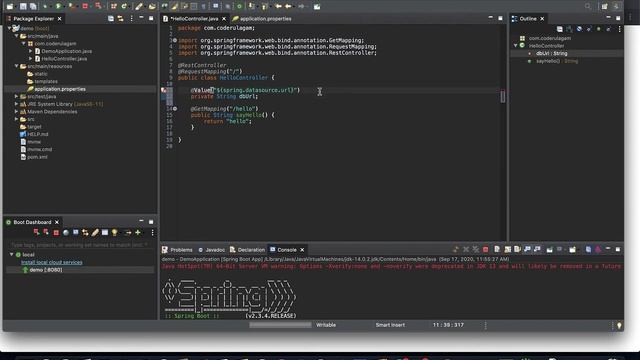Open Boot Dashboard view menu dots
The width and height of the screenshot is (640, 360).
[x=152, y=233]
